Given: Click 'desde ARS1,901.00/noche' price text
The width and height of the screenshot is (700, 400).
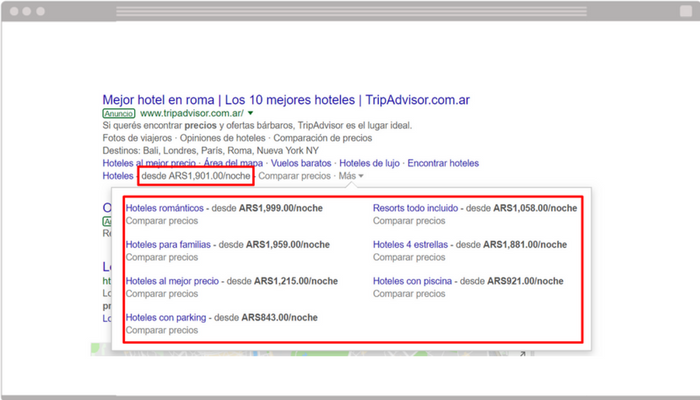Looking at the screenshot, I should 196,176.
